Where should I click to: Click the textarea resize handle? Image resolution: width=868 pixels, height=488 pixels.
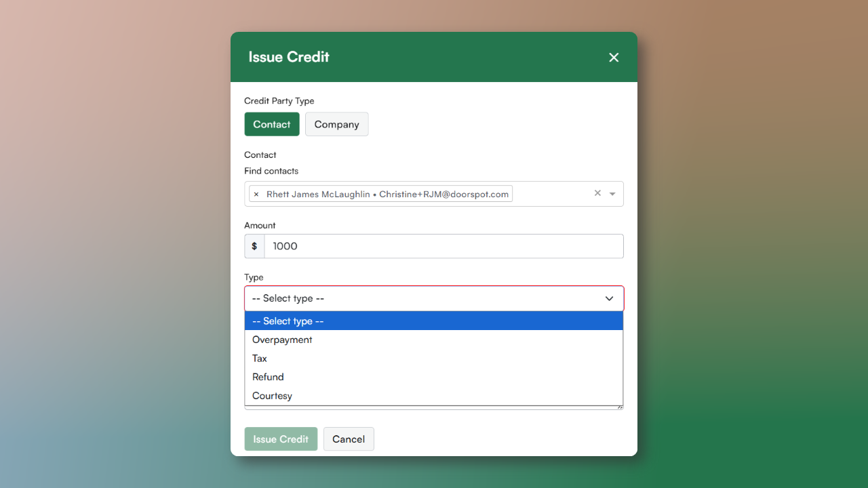[x=620, y=407]
